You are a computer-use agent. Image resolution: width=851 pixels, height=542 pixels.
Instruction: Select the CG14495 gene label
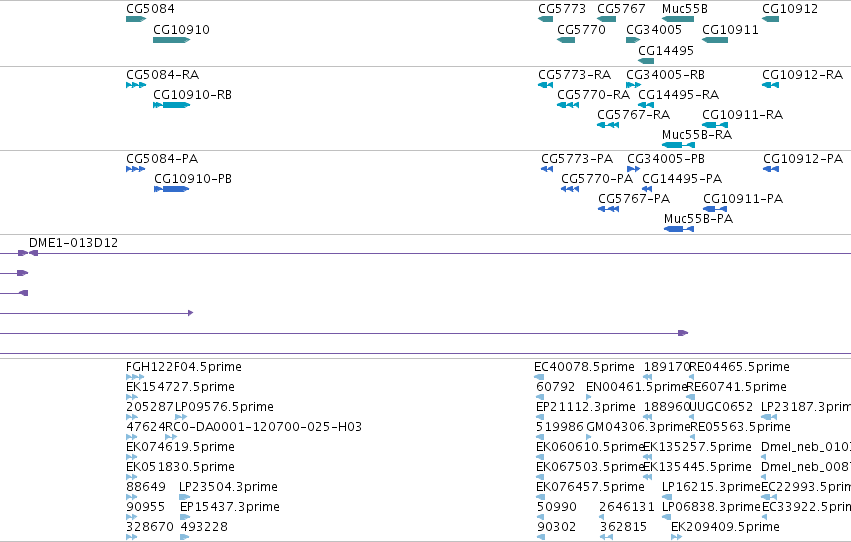click(666, 51)
